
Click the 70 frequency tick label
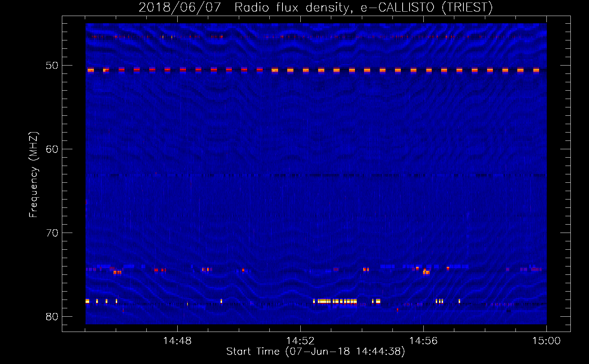tap(52, 233)
